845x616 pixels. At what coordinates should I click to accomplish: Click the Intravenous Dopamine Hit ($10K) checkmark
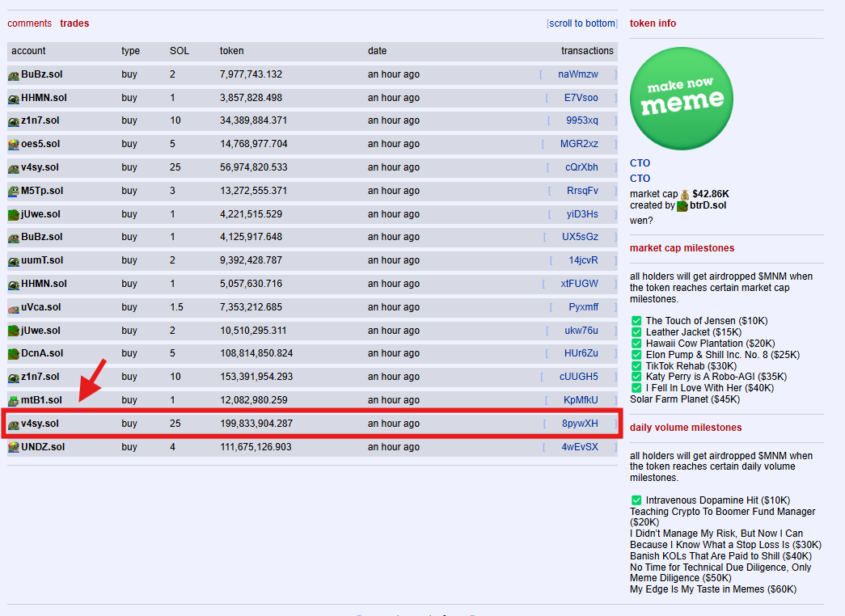(x=636, y=500)
